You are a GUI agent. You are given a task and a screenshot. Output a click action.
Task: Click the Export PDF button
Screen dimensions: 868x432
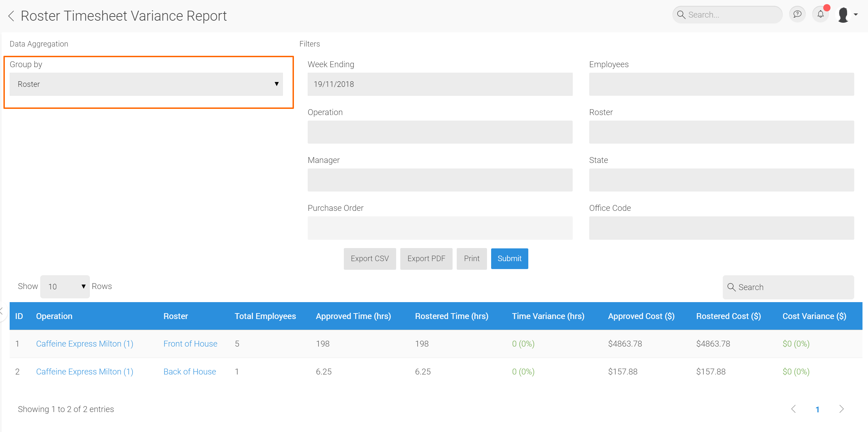[426, 258]
